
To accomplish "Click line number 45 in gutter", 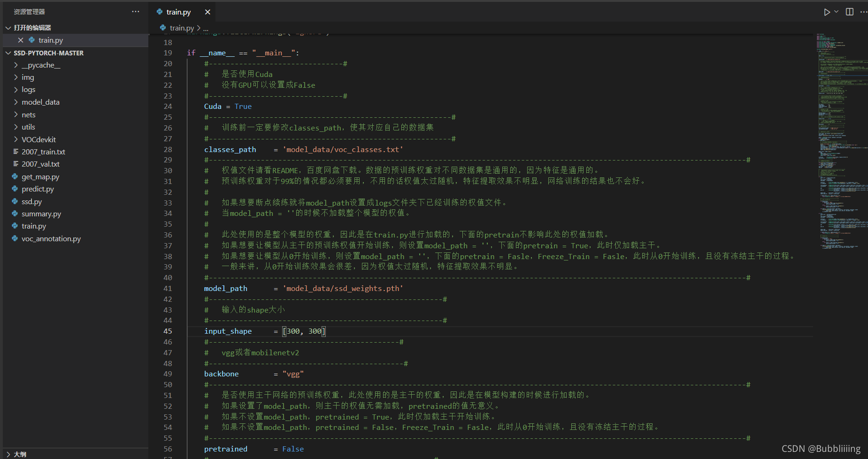I will pyautogui.click(x=168, y=331).
